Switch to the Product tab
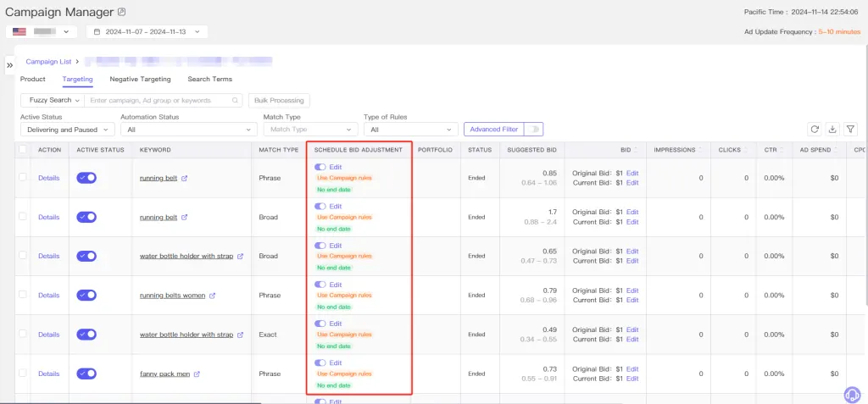 click(33, 79)
